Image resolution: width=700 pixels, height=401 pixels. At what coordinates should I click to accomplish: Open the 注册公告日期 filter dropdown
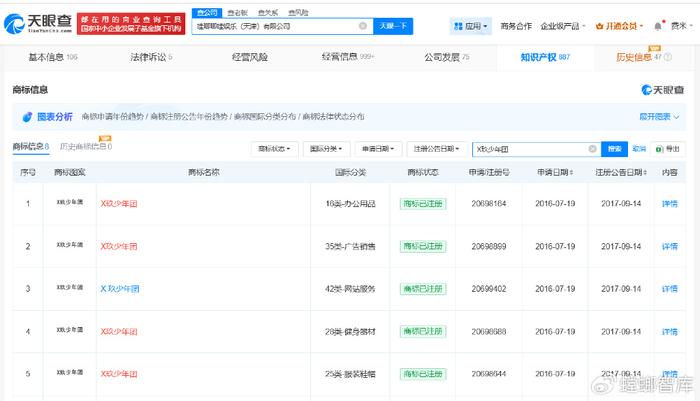[437, 149]
